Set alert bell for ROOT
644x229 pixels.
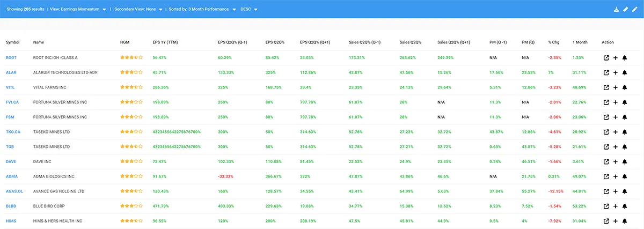[625, 57]
